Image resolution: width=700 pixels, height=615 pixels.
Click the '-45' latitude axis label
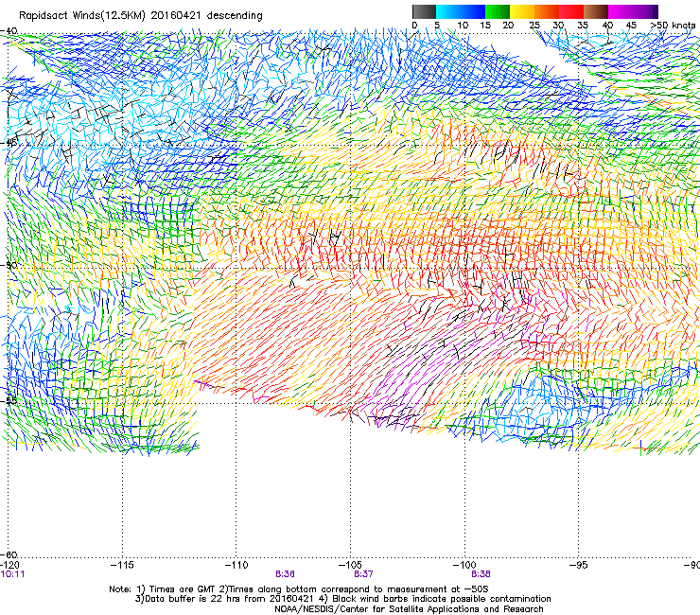pos(9,143)
